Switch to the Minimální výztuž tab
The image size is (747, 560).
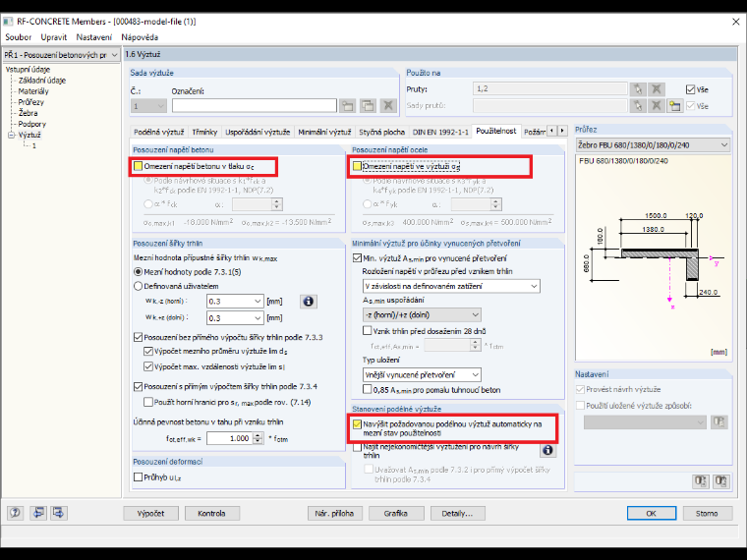coord(324,132)
